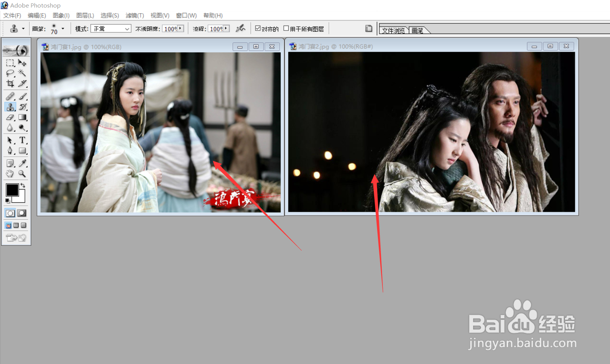Select the Slice tool
This screenshot has height=364, width=610.
click(22, 83)
